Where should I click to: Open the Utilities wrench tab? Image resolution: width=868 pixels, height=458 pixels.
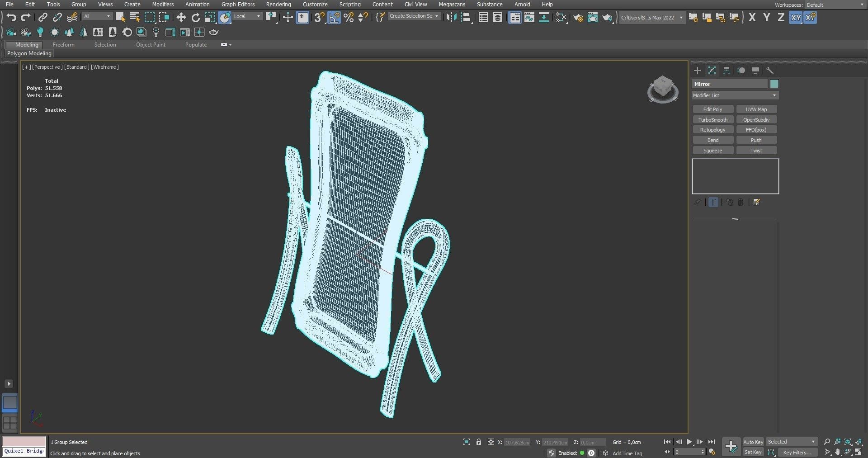tap(770, 71)
